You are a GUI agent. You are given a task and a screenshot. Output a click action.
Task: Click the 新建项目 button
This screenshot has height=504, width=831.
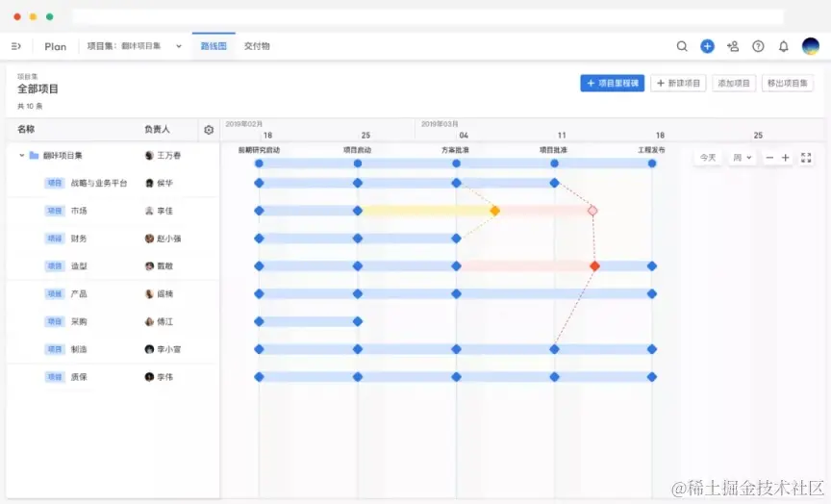[x=678, y=84]
